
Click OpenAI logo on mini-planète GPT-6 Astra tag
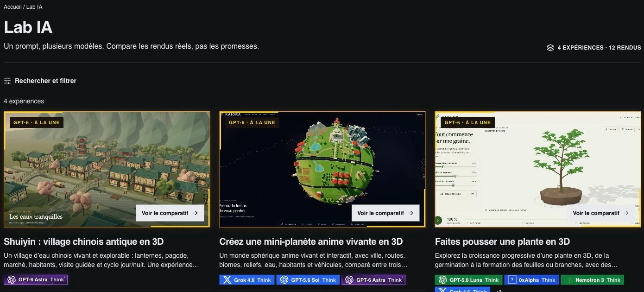pos(349,280)
